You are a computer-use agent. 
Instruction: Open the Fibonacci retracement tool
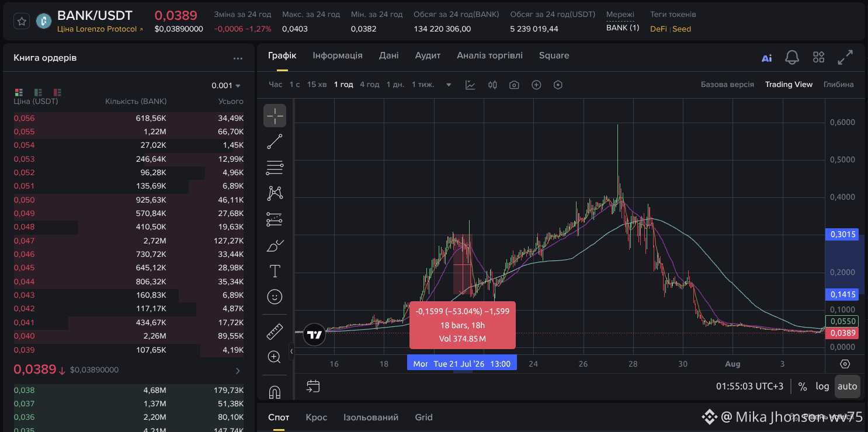pyautogui.click(x=275, y=168)
